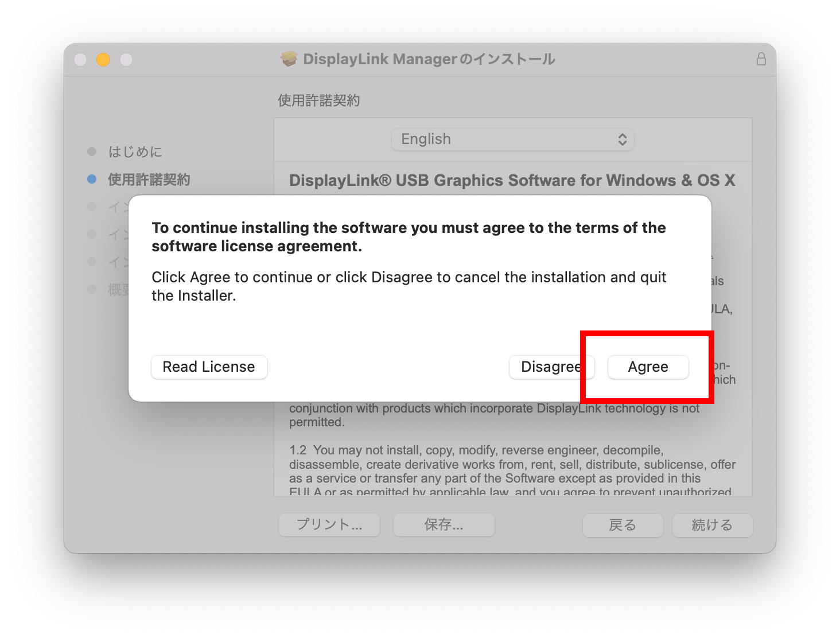This screenshot has width=840, height=638.
Task: Click the 戻る button
Action: [x=623, y=525]
